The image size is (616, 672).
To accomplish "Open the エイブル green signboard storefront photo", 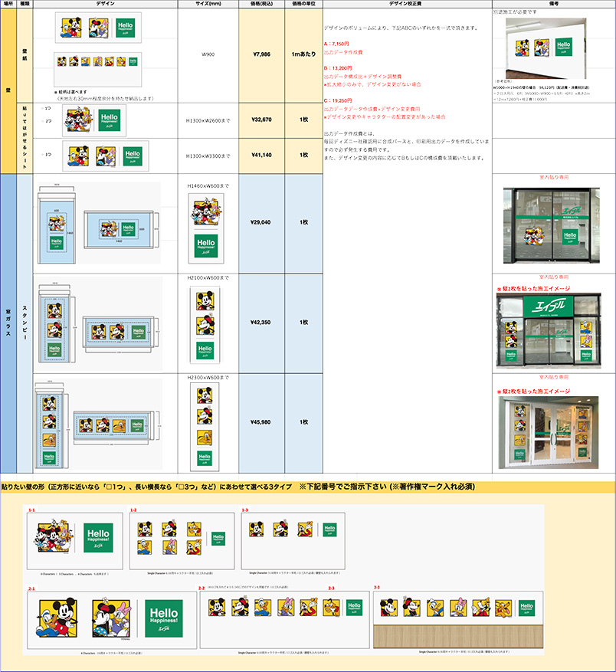I will tap(549, 330).
